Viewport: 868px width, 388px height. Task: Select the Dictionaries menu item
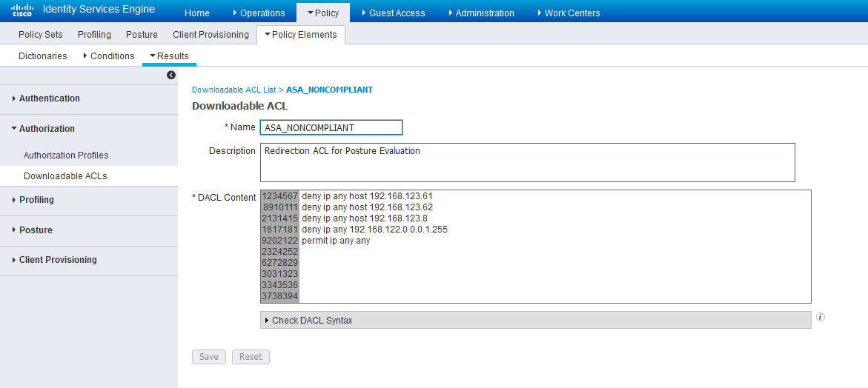coord(43,56)
